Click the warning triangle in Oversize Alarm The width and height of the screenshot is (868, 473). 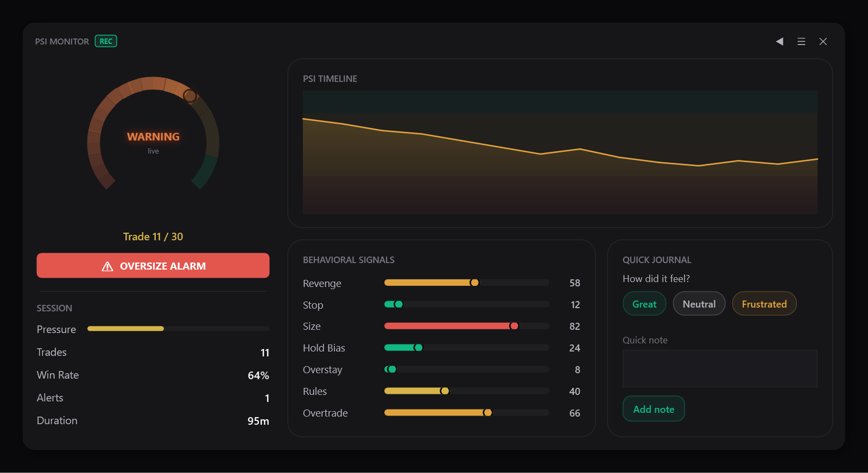(x=107, y=266)
